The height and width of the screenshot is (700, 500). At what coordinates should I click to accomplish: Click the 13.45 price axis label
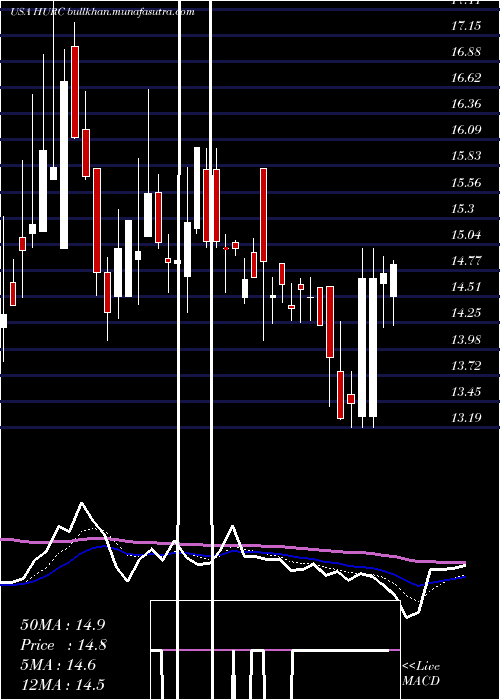tap(466, 392)
